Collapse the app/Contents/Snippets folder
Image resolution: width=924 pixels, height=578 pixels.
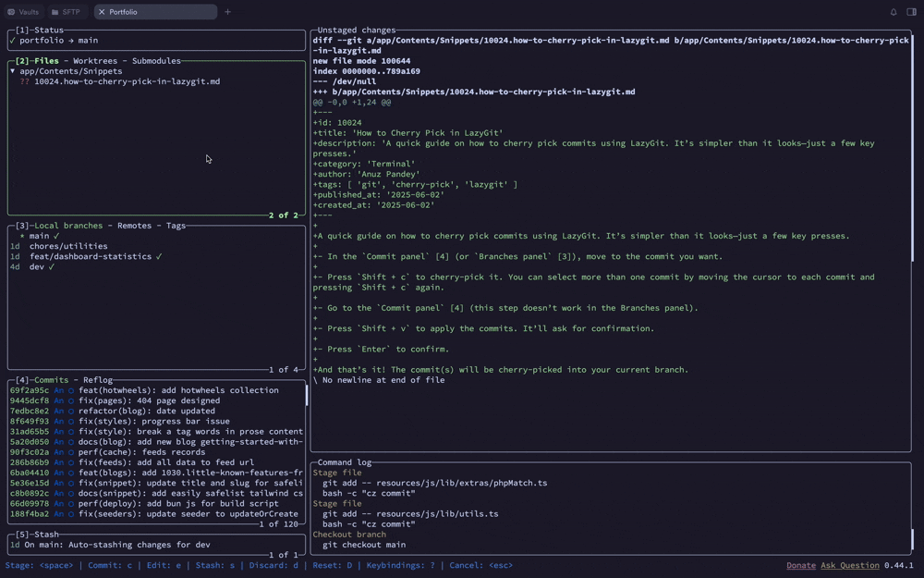tap(13, 71)
